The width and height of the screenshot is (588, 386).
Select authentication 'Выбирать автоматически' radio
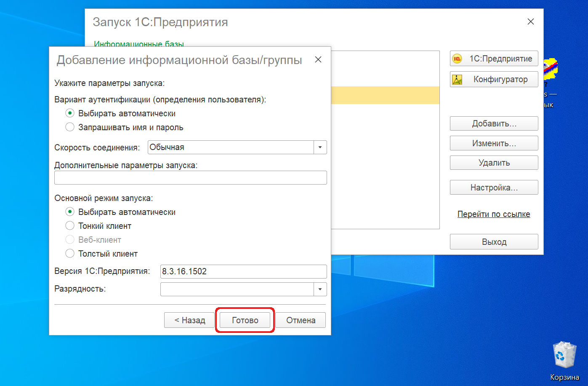pos(70,113)
